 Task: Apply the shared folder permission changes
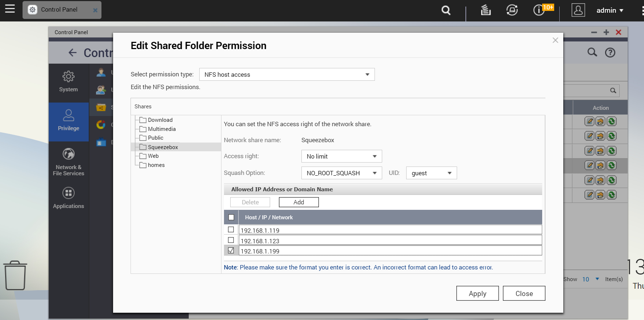click(x=477, y=293)
